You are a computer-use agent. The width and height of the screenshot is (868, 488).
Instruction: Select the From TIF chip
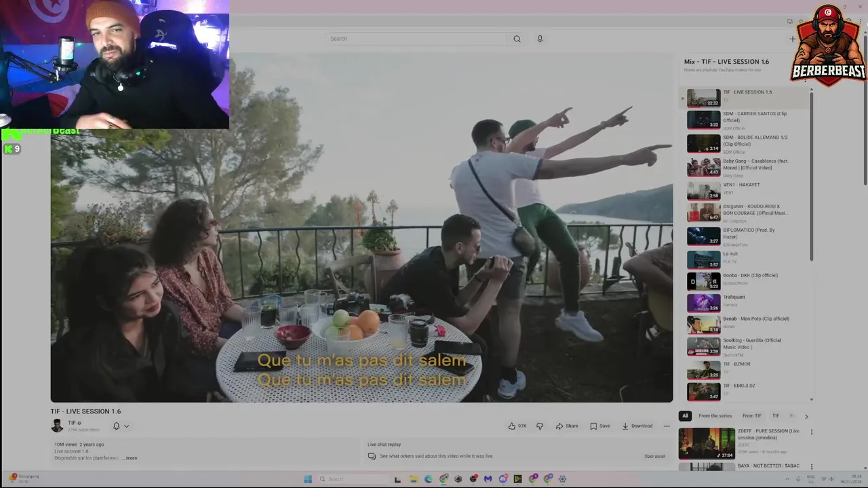click(751, 415)
